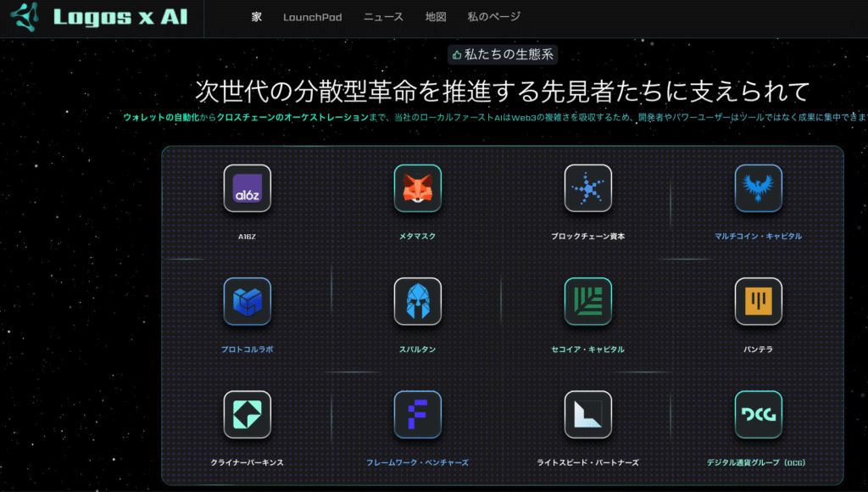
Task: Click the パンテラ label
Action: point(758,349)
